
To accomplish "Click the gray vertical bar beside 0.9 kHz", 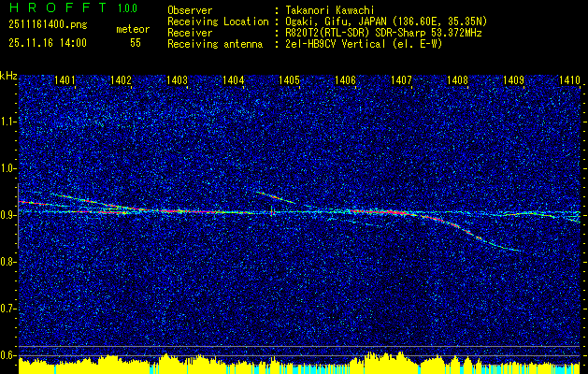I will click(18, 216).
